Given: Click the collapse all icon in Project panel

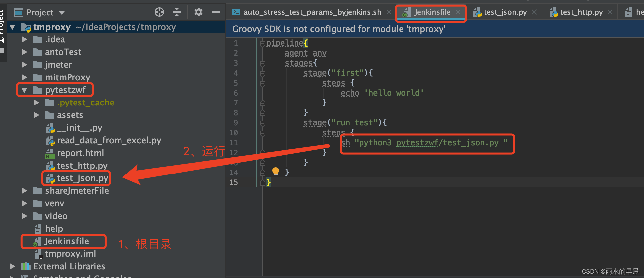Looking at the screenshot, I should (x=177, y=12).
